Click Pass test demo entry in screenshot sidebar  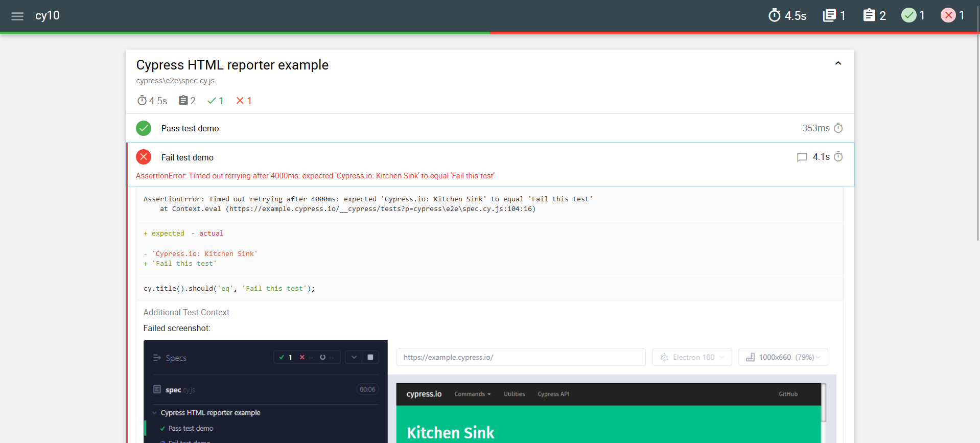[191, 428]
